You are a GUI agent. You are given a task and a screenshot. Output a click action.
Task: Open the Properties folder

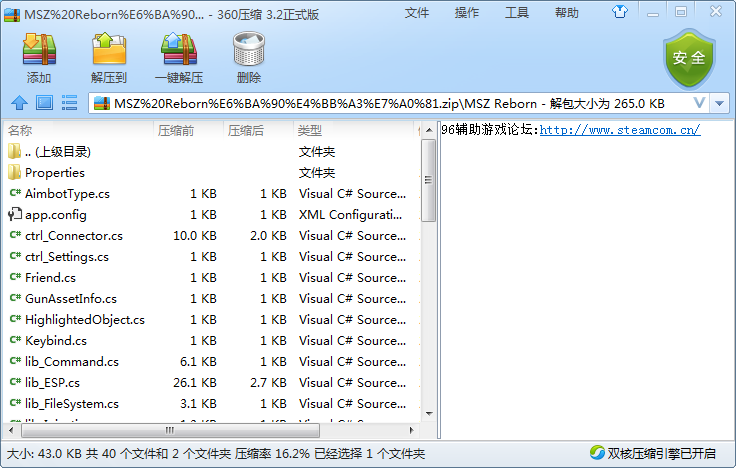54,173
